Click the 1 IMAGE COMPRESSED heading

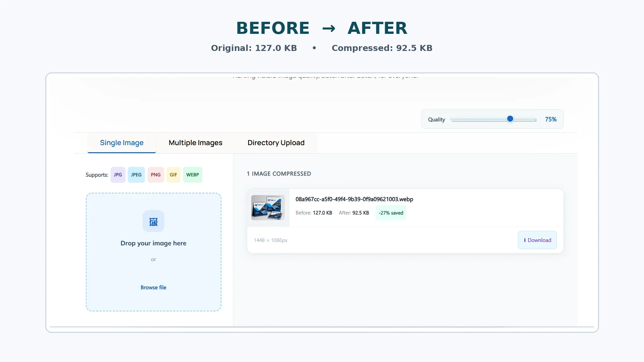[x=279, y=174]
